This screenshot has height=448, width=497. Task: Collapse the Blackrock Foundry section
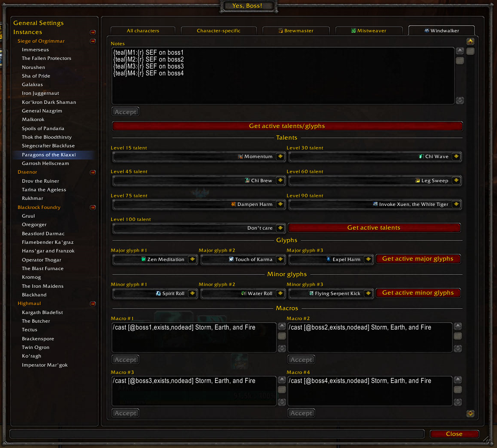[x=93, y=207]
